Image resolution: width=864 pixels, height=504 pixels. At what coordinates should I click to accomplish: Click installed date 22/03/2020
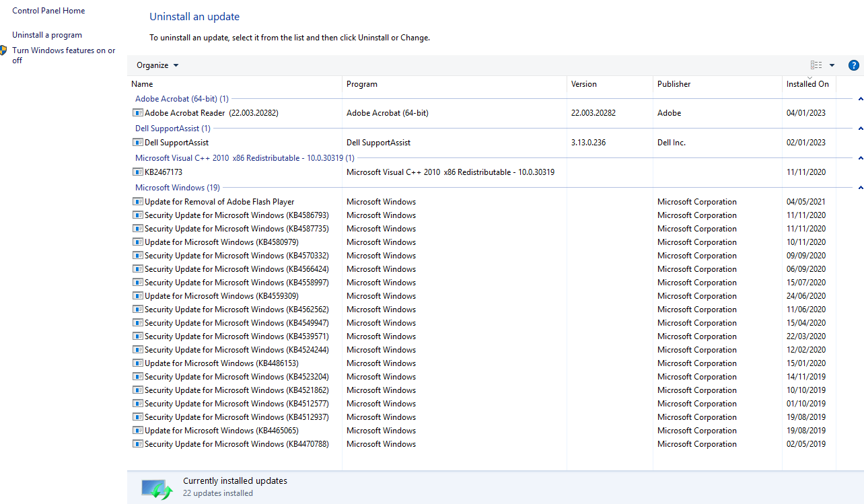click(x=806, y=336)
